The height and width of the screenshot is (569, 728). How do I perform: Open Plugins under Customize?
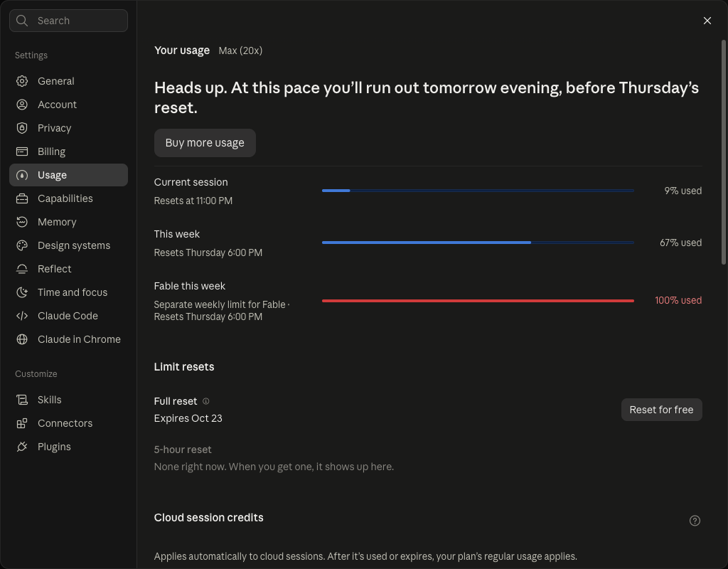pyautogui.click(x=68, y=447)
